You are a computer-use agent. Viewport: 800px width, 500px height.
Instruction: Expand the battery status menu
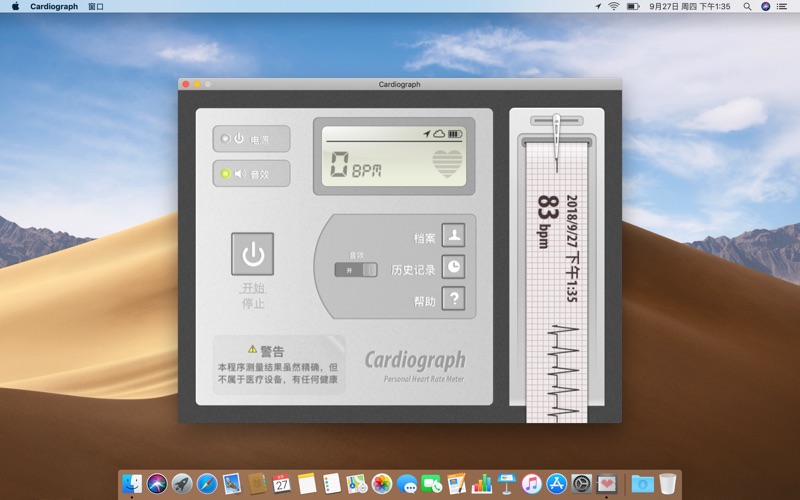pyautogui.click(x=633, y=6)
